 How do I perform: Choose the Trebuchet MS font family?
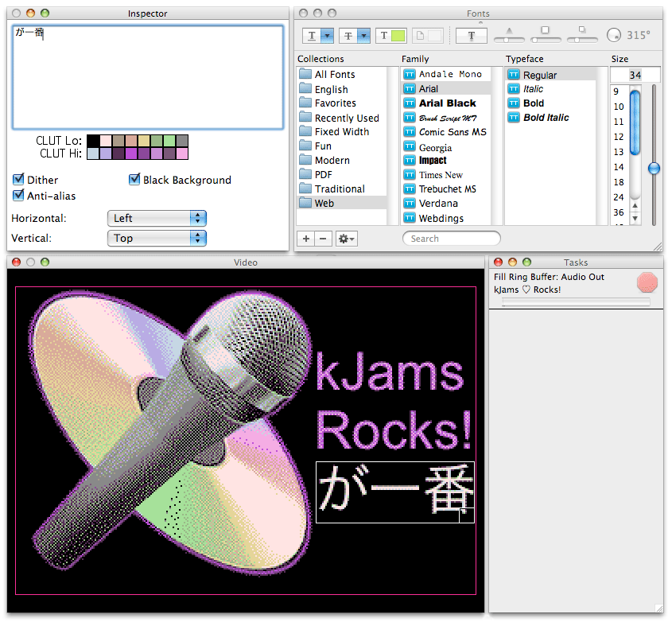click(x=445, y=189)
